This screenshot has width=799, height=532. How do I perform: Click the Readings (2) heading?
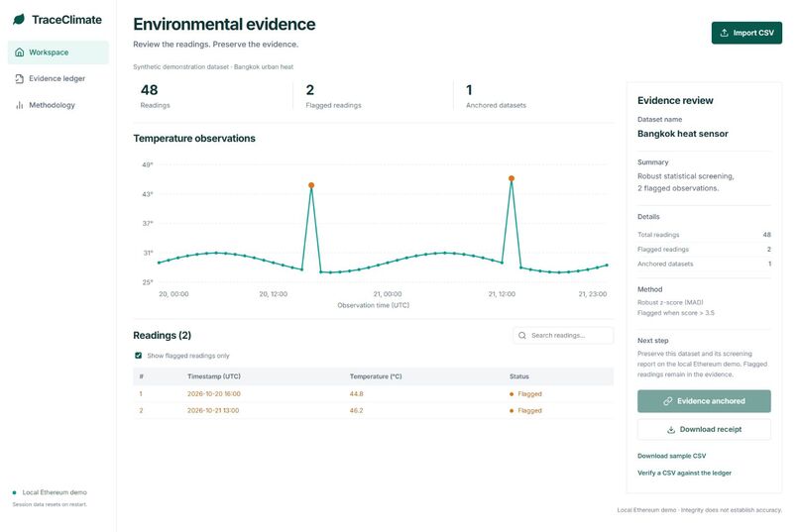coord(162,336)
